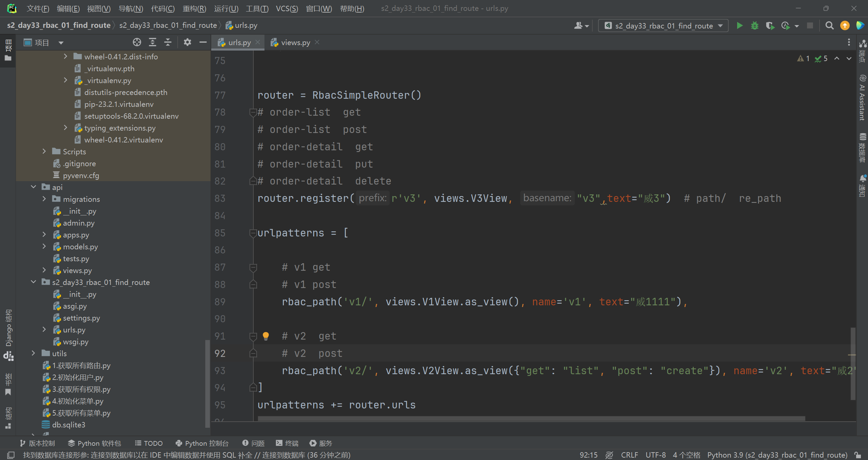868x460 pixels.
Task: Show the intention lightbulb on line 91
Action: pyautogui.click(x=266, y=336)
